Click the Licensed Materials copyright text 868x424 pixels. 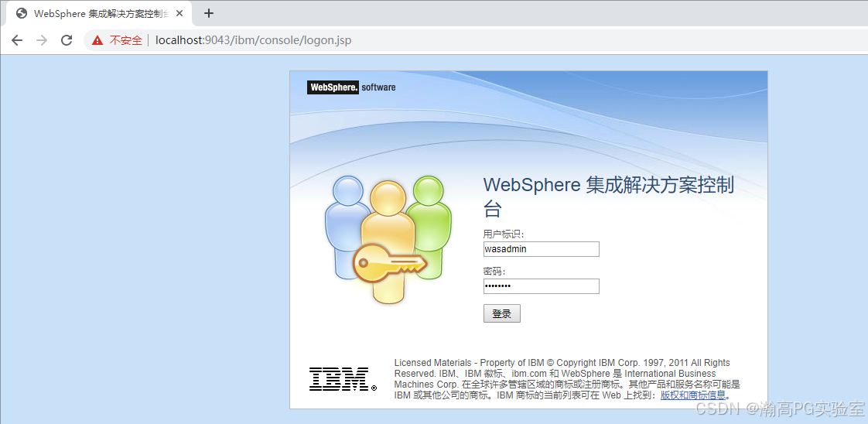tap(567, 379)
